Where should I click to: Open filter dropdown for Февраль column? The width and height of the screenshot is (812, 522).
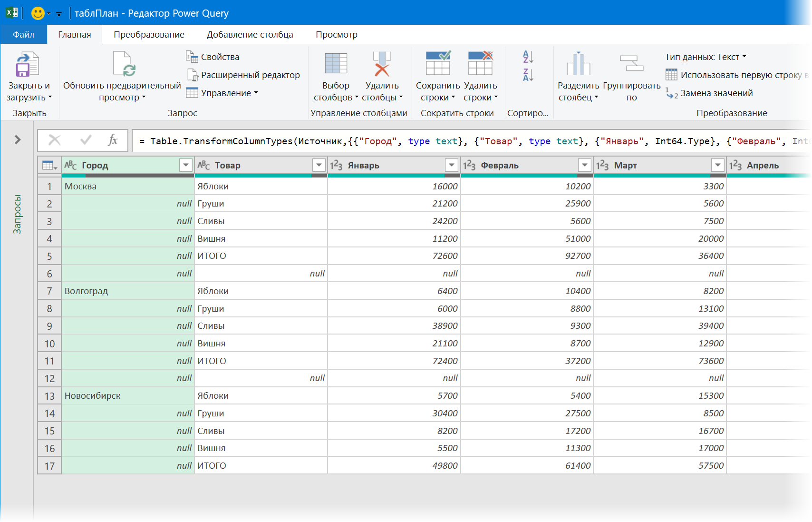coord(585,165)
